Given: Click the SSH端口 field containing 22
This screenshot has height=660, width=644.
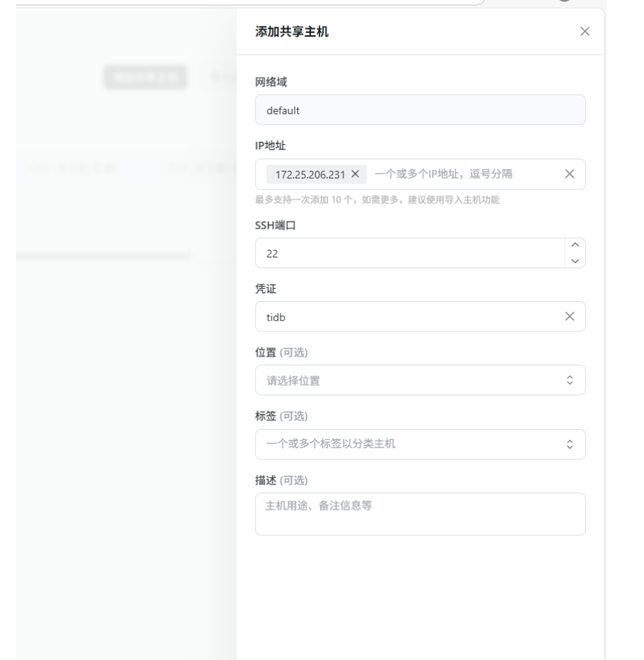Looking at the screenshot, I should (404, 253).
